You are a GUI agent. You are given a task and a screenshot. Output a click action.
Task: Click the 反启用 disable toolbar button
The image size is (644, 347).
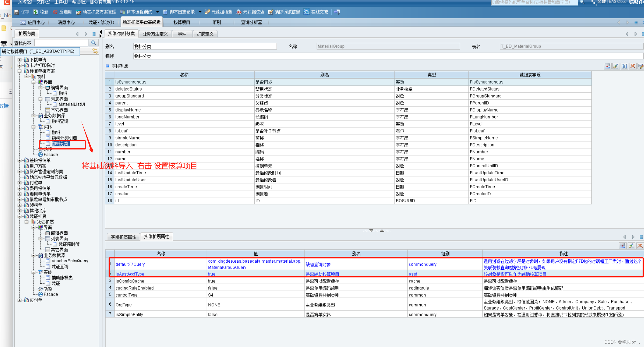pos(63,12)
